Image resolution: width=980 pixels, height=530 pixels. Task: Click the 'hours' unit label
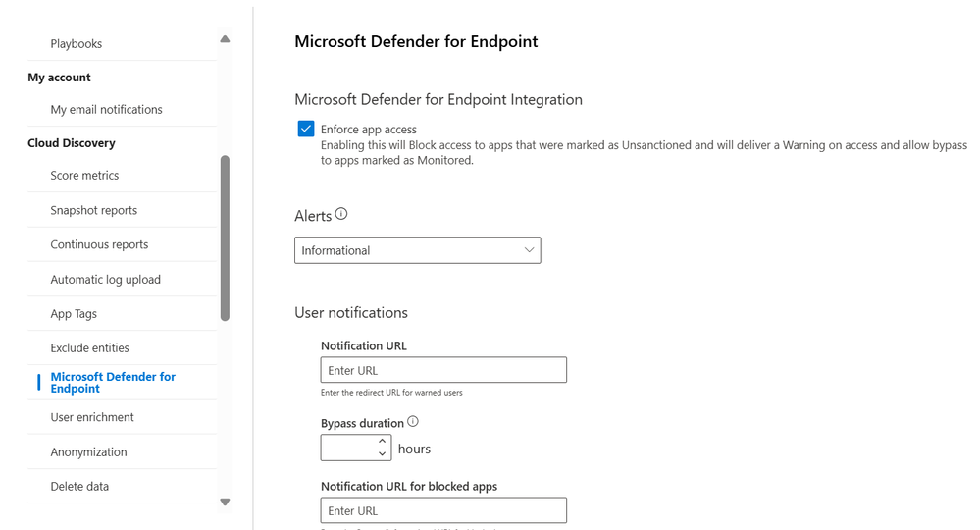[414, 449]
